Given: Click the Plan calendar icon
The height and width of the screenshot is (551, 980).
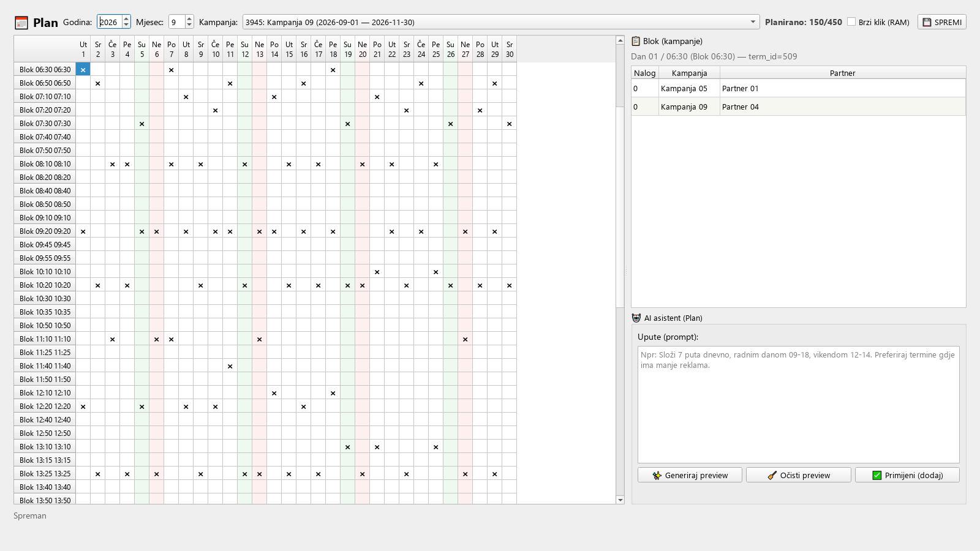Looking at the screenshot, I should [21, 23].
